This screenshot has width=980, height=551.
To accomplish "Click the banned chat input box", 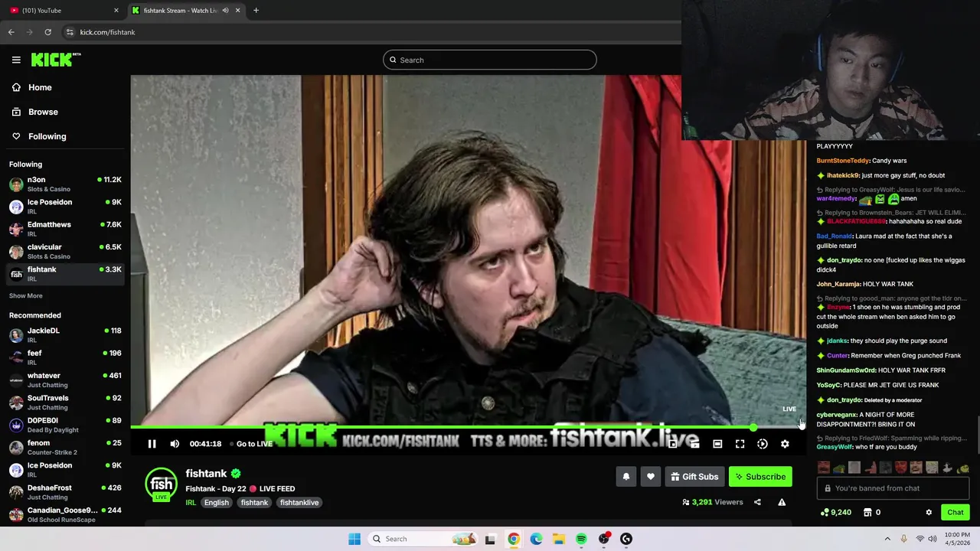I will [x=893, y=488].
